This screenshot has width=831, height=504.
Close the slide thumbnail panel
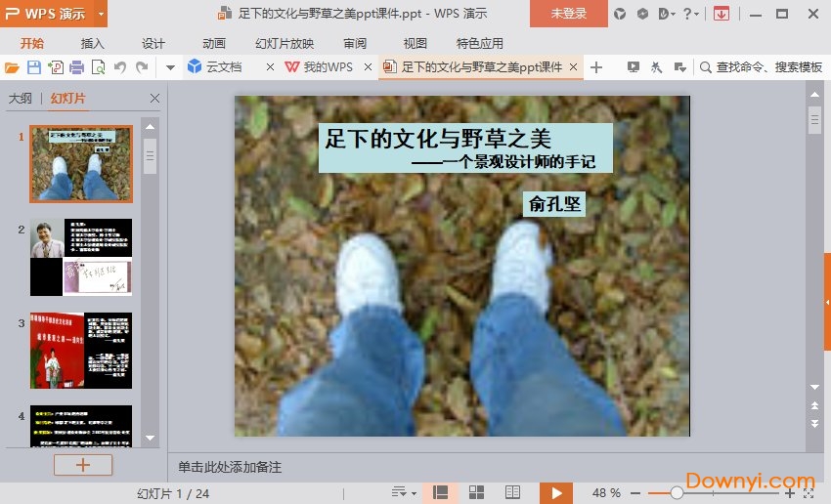point(154,98)
